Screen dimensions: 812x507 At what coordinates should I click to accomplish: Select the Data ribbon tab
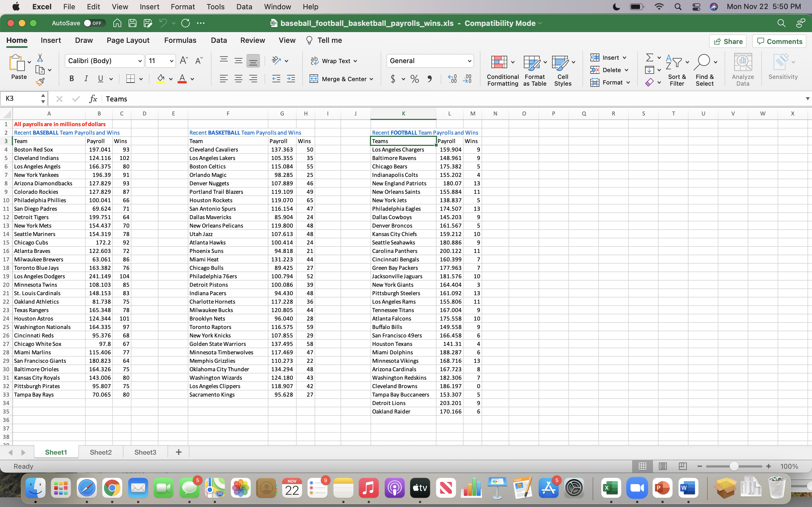click(x=219, y=40)
